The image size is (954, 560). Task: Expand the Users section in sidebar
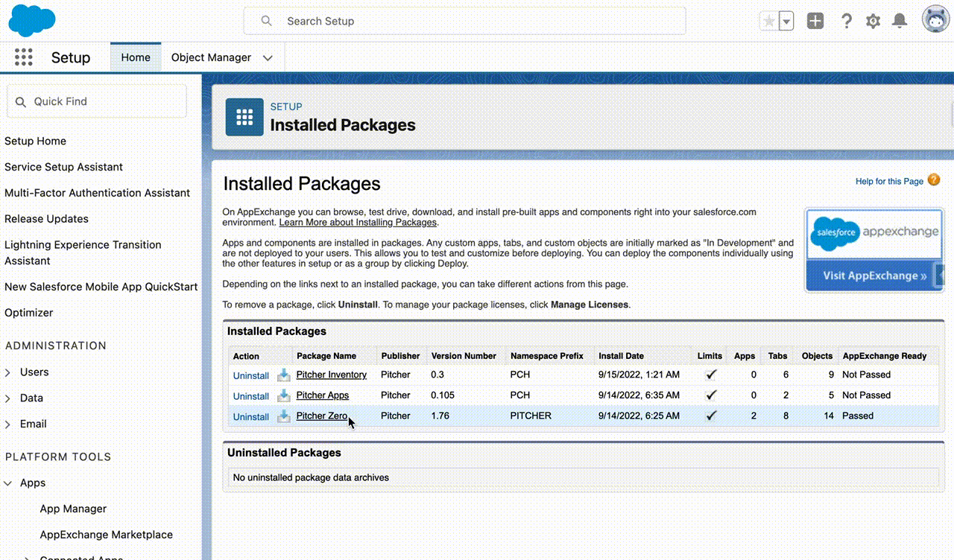coord(8,372)
